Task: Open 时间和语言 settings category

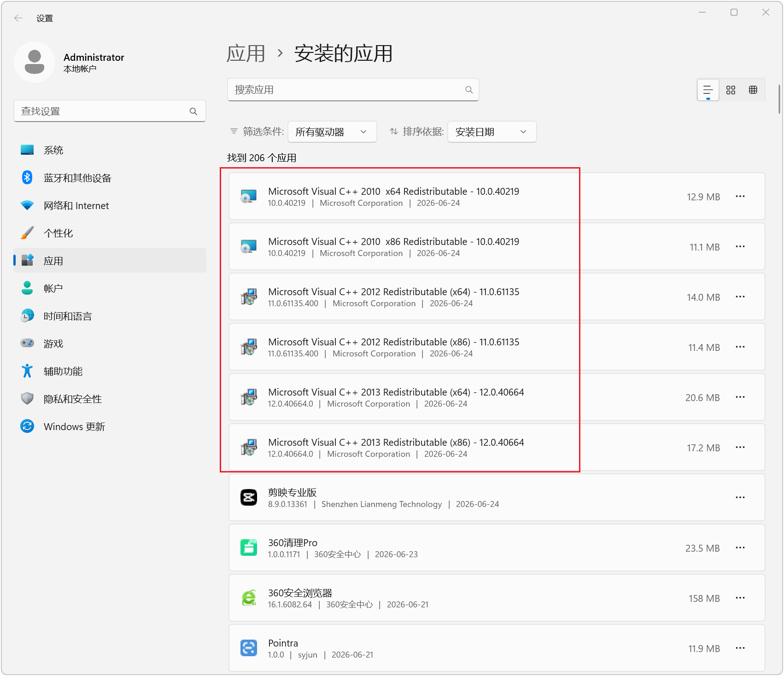Action: 110,316
